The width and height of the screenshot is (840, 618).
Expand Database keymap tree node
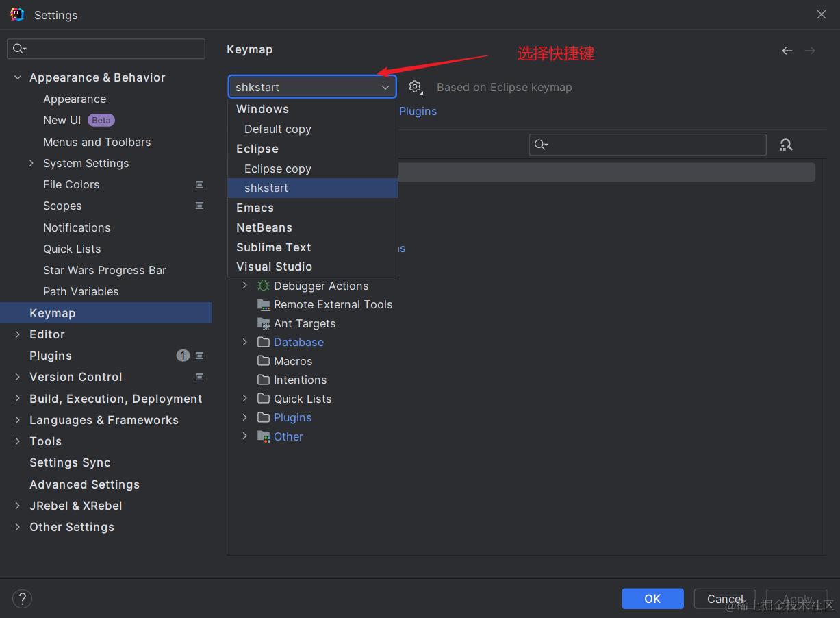coord(245,342)
